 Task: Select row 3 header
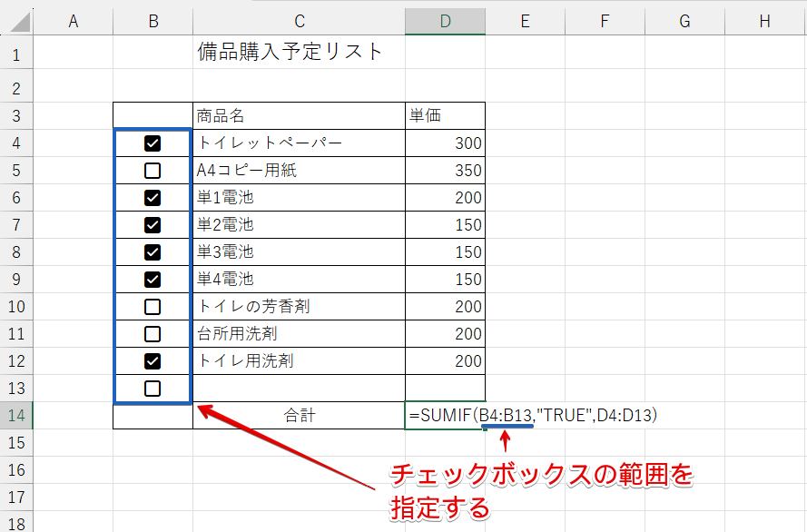click(x=16, y=115)
